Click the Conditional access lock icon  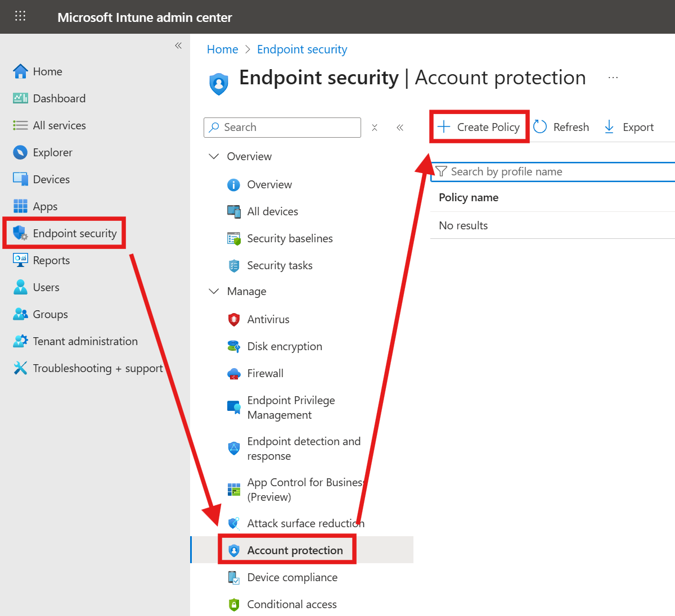(x=233, y=604)
